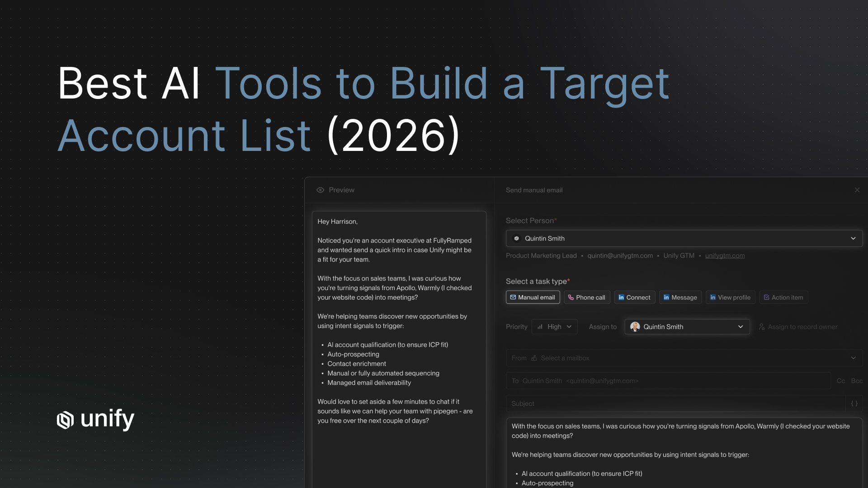The image size is (868, 488).
Task: Click the To recipient field
Action: pyautogui.click(x=668, y=381)
